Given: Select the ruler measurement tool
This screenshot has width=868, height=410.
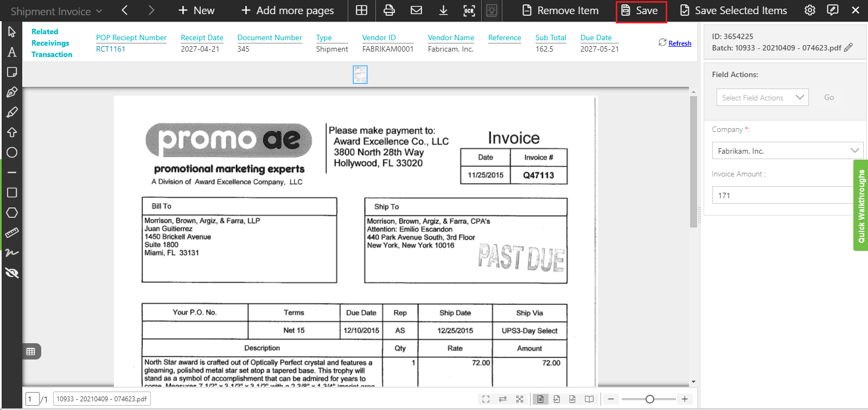Looking at the screenshot, I should pos(11,233).
